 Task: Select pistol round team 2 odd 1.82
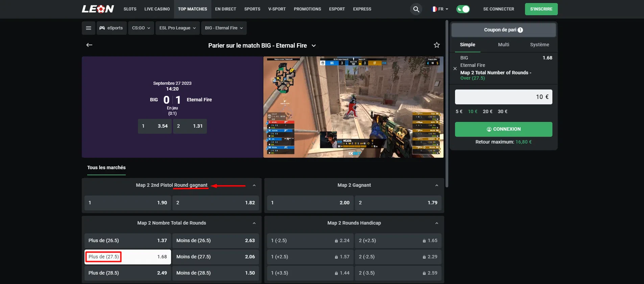click(216, 203)
